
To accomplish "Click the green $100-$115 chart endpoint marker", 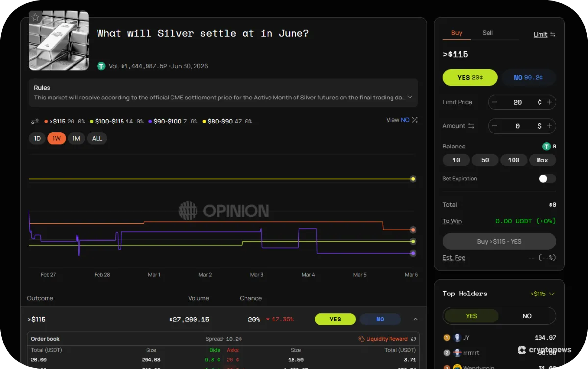I will pyautogui.click(x=413, y=241).
